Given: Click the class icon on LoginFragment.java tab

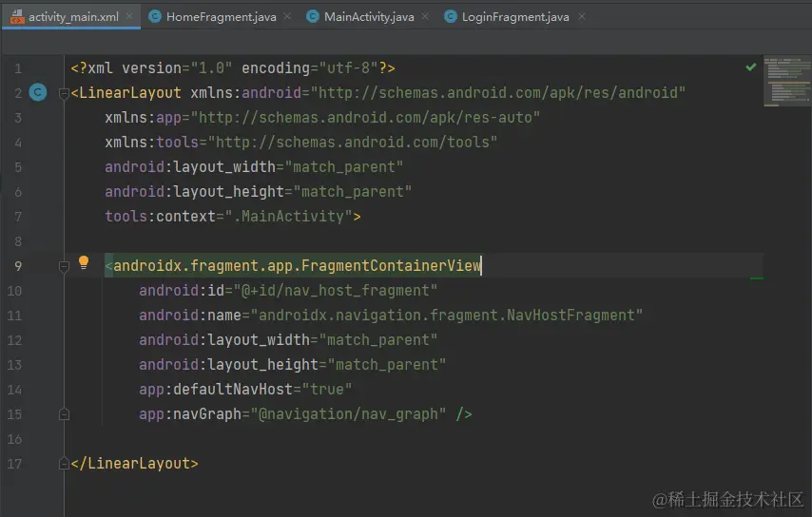Looking at the screenshot, I should pyautogui.click(x=451, y=16).
